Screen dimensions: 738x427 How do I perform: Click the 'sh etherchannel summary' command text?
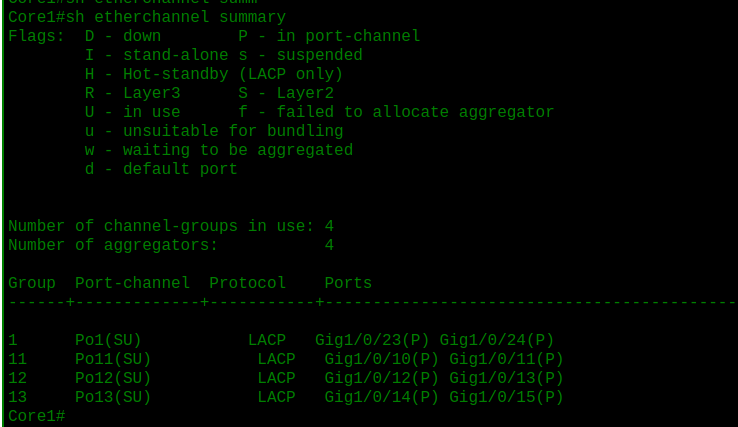click(x=176, y=17)
